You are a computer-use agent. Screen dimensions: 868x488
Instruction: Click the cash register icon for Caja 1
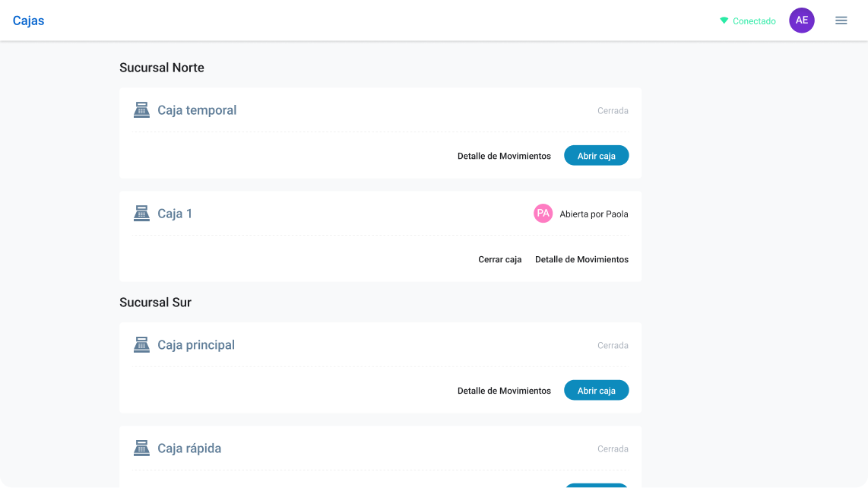click(x=141, y=214)
